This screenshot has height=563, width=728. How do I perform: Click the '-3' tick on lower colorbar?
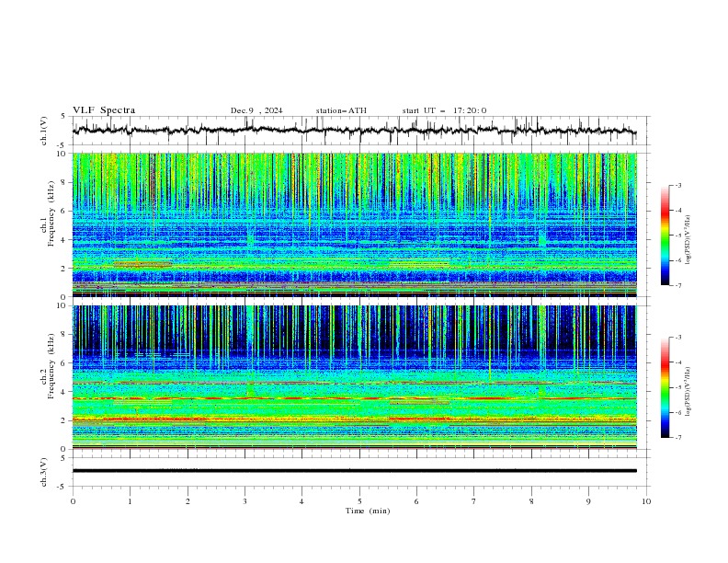[677, 338]
